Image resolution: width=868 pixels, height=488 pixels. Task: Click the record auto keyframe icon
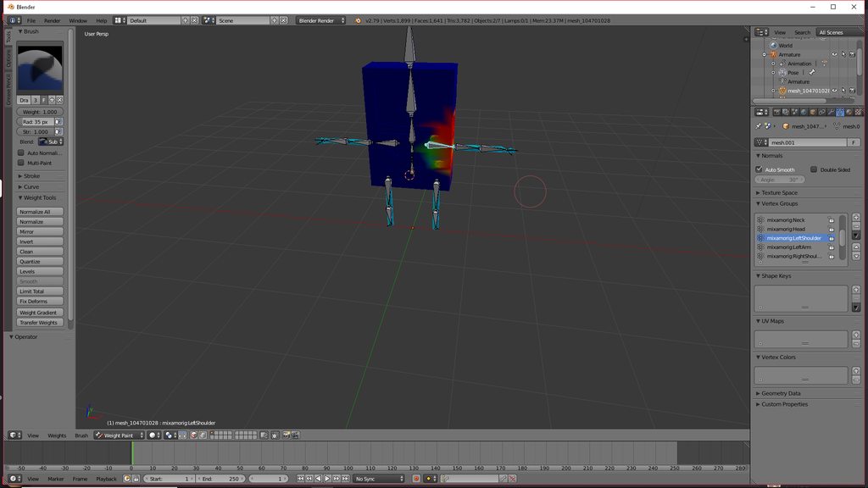tap(416, 479)
